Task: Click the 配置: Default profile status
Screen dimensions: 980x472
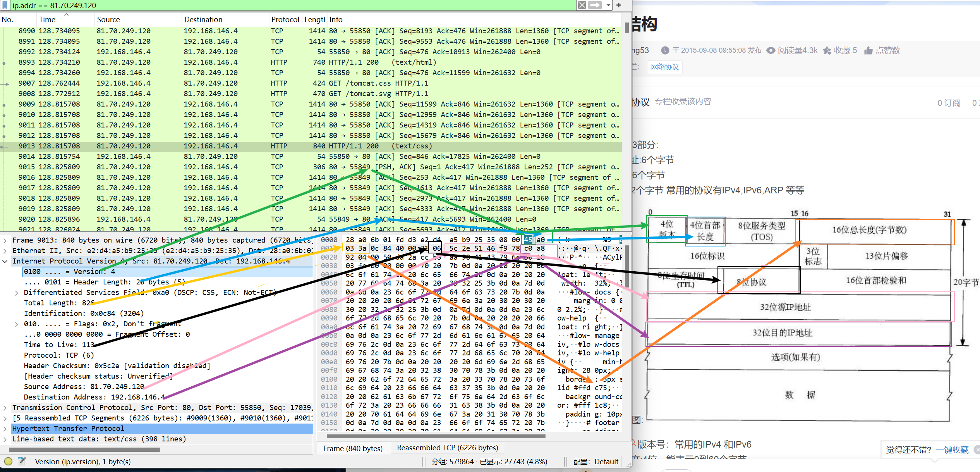Action: [x=596, y=462]
